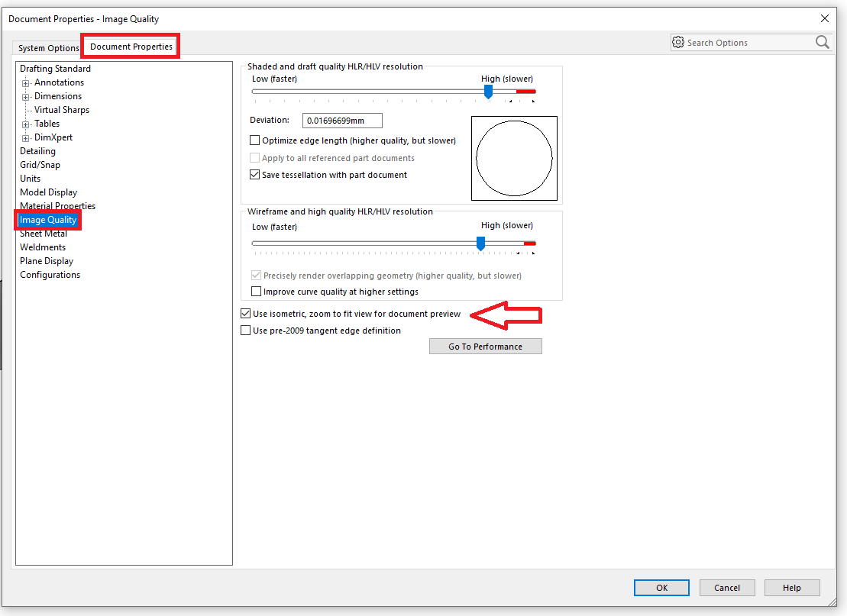Switch to the System Options tab
The image size is (847, 616).
47,47
